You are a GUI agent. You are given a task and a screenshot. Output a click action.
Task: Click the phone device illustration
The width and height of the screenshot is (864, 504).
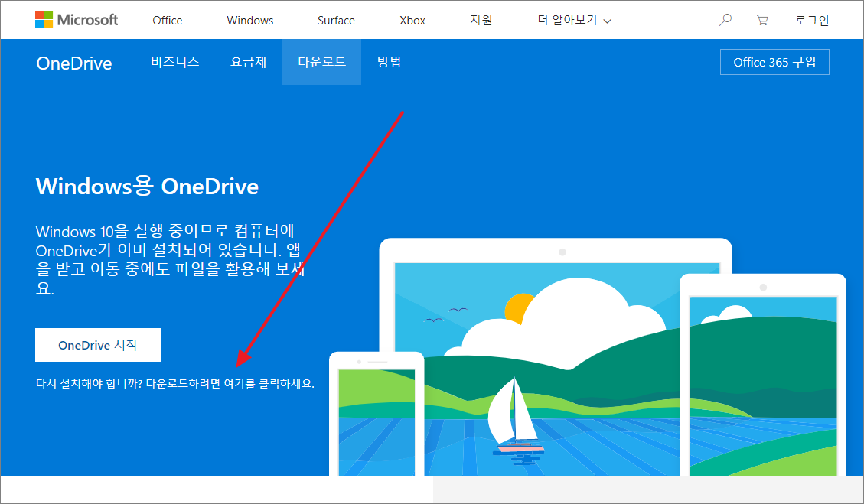pyautogui.click(x=377, y=415)
